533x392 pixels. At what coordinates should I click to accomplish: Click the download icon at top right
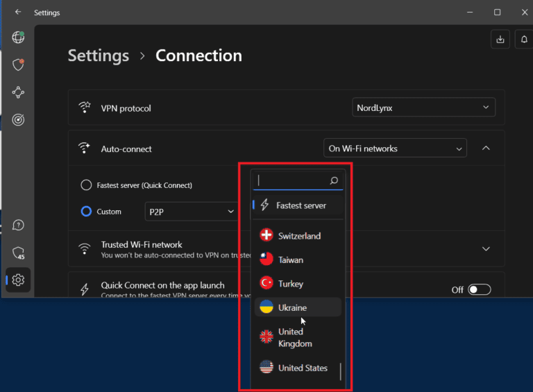click(500, 40)
